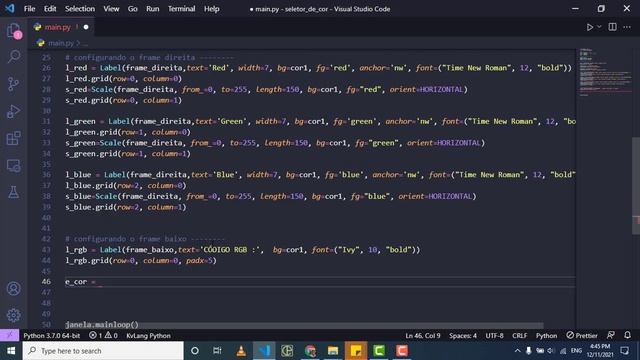640x360 pixels.
Task: Select Python 3.7.0 64-bit interpreter
Action: 51,336
